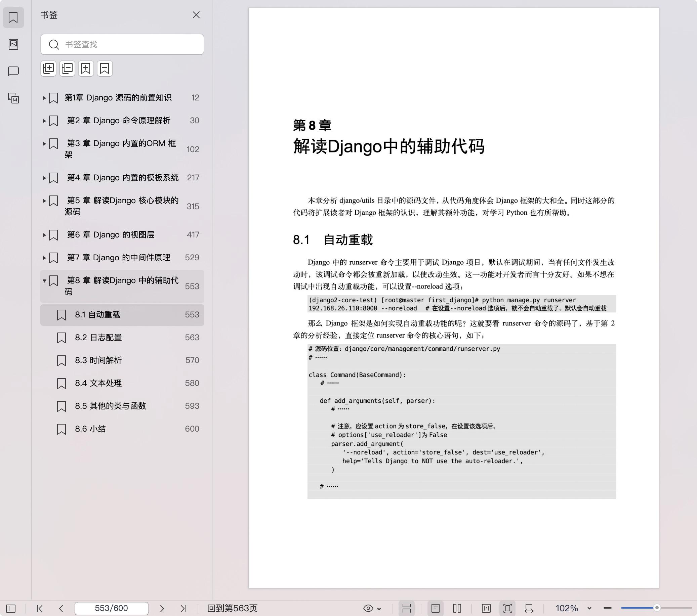Expand 第7 章 Django 的中间件原理 bookmark

(44, 257)
